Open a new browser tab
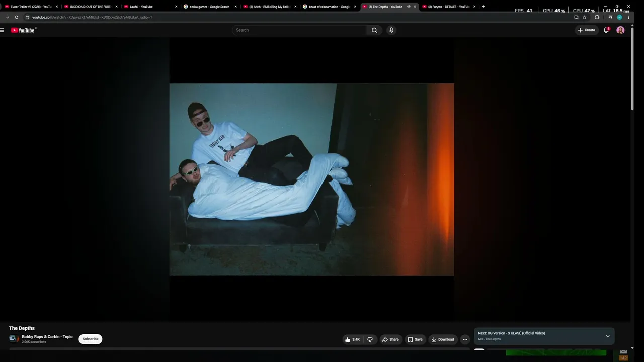 coord(484,7)
